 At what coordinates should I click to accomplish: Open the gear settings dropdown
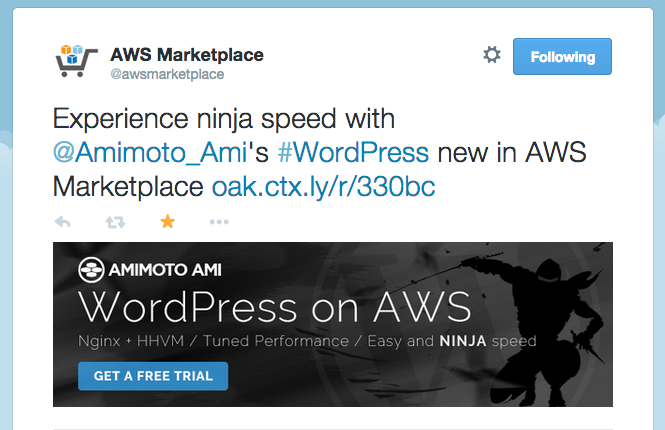492,55
